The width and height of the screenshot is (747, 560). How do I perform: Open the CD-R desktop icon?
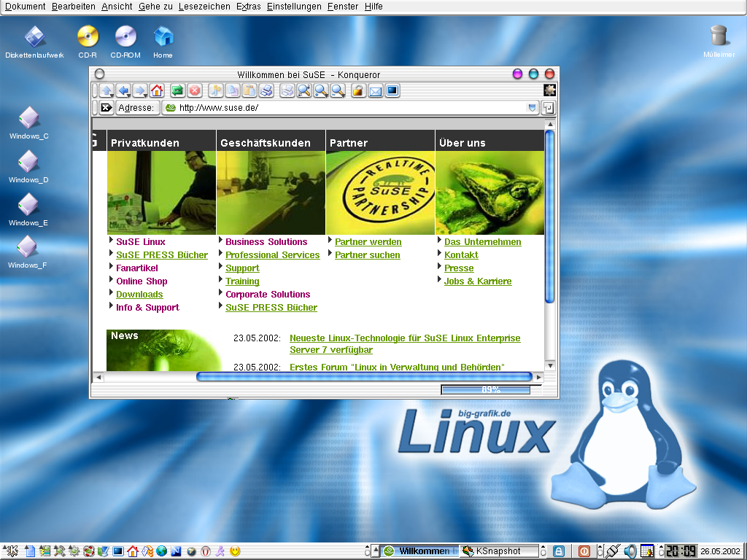tap(88, 42)
